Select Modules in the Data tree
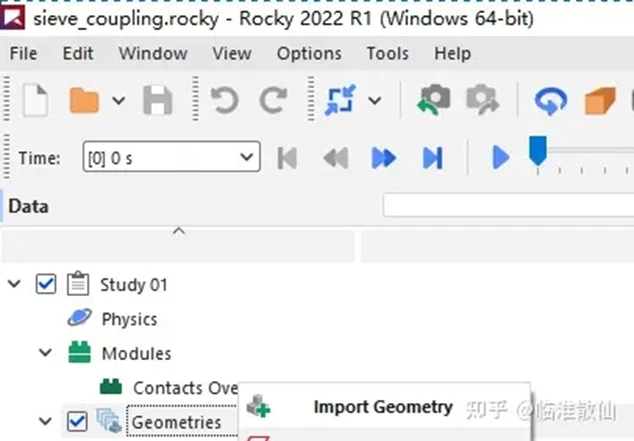 (x=137, y=354)
